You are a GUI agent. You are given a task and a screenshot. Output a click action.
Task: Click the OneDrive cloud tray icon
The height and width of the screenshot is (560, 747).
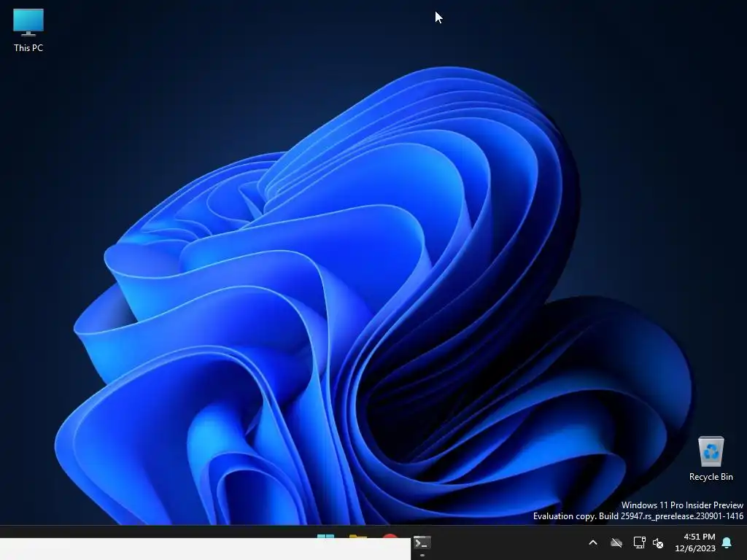(616, 542)
